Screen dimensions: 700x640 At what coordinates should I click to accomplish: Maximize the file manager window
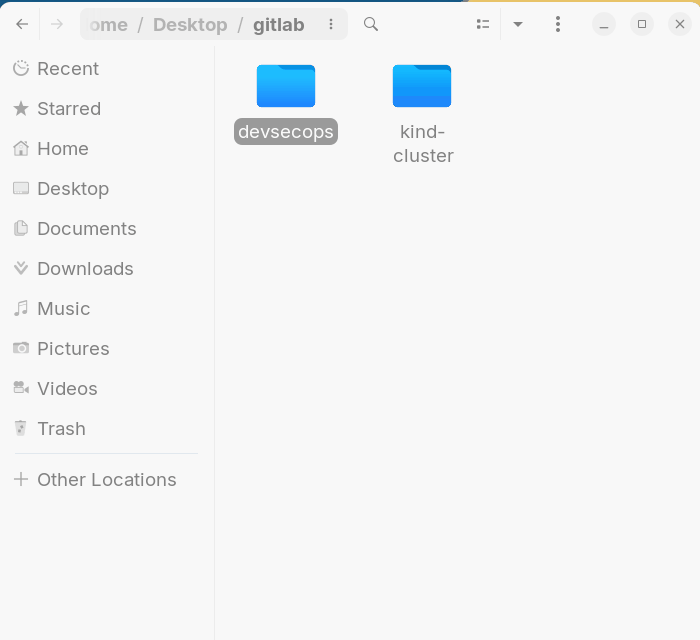642,24
